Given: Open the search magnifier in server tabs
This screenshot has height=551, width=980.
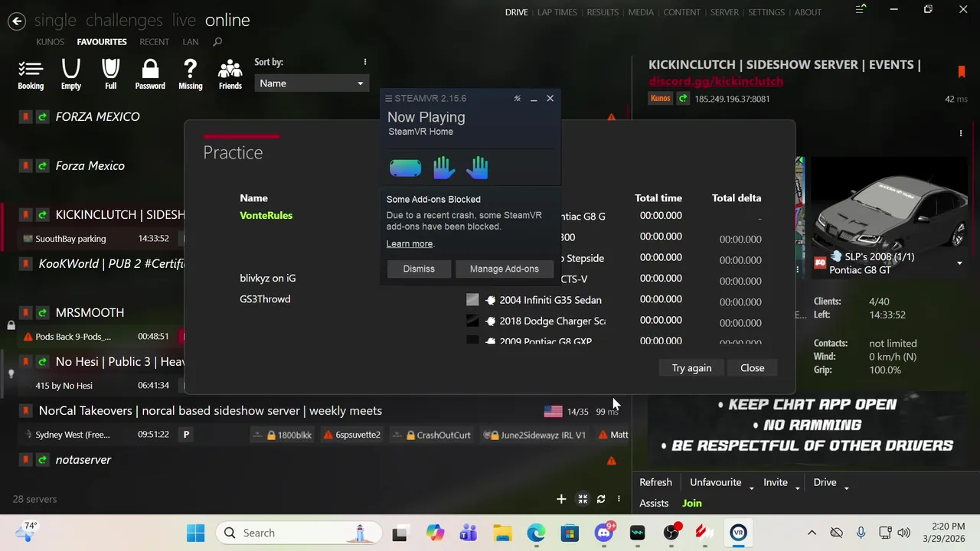Looking at the screenshot, I should coord(217,42).
